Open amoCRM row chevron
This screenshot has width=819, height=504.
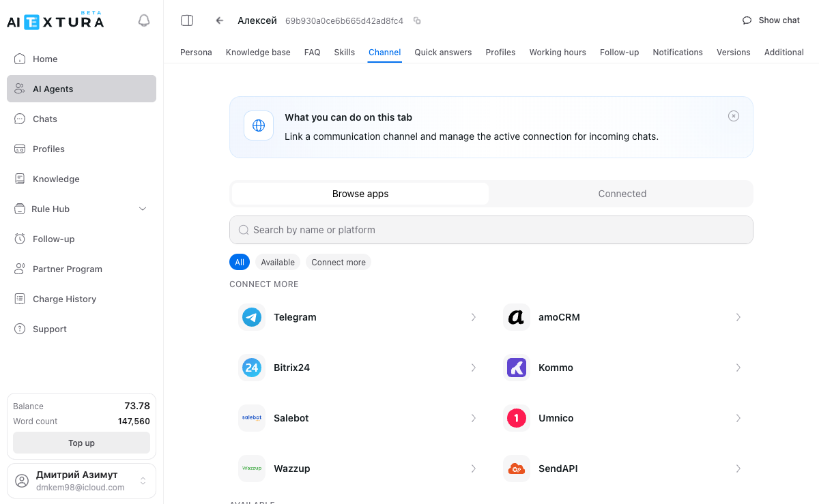(738, 317)
